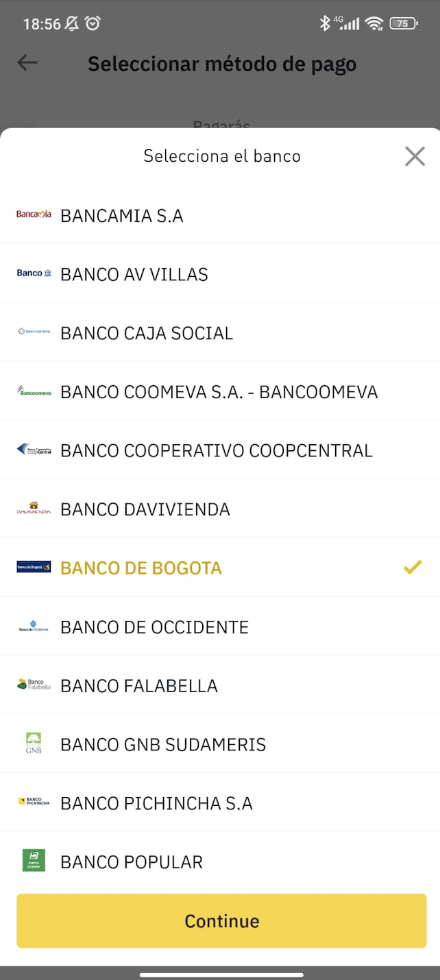Tap the Bancoomeva logo icon

pos(34,391)
